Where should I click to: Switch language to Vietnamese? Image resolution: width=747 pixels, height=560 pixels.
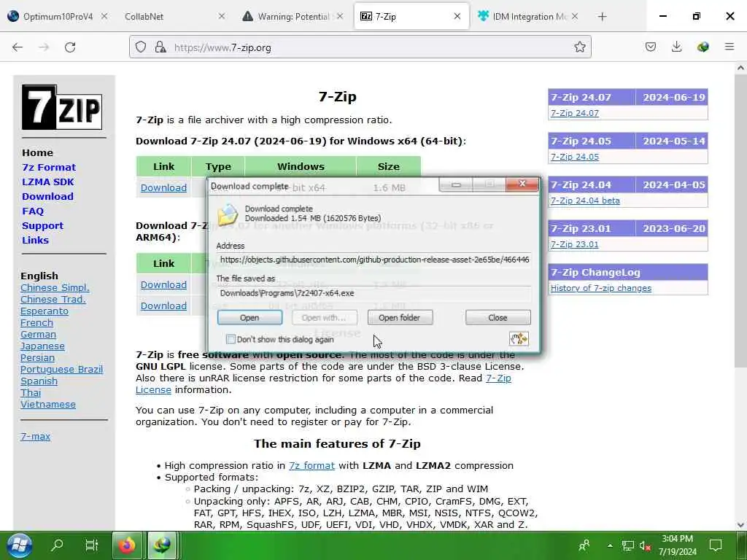(48, 404)
